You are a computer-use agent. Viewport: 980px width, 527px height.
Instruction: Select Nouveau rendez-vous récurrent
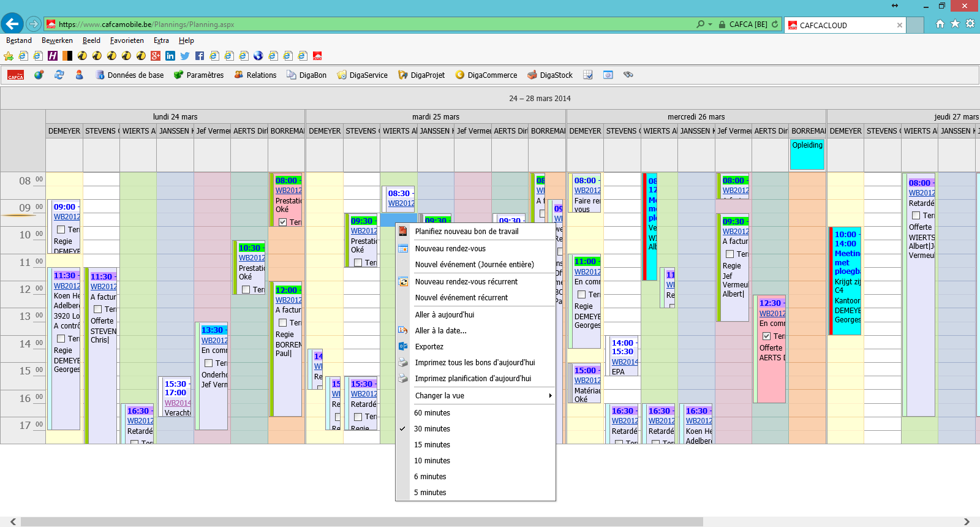475,282
